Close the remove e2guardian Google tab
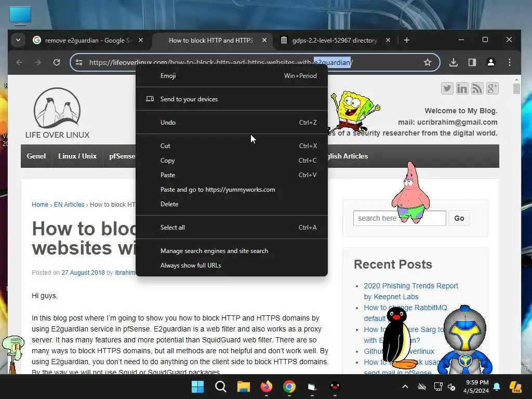 point(141,40)
